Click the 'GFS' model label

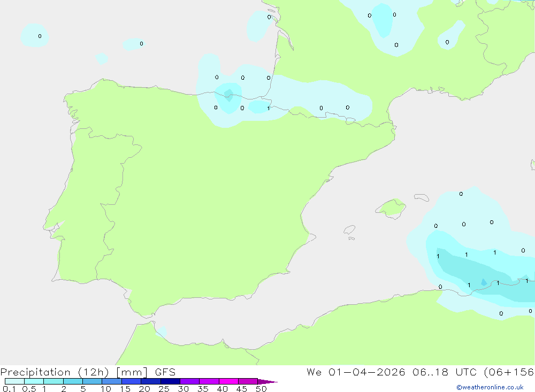point(165,372)
